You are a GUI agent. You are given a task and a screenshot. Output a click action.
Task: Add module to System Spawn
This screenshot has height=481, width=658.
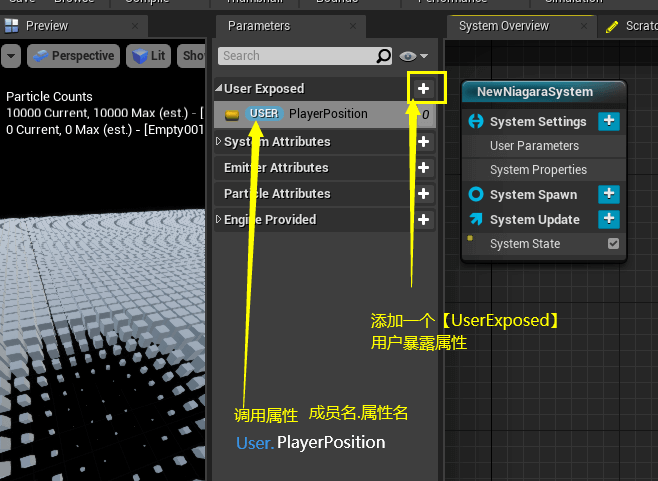[x=609, y=194]
